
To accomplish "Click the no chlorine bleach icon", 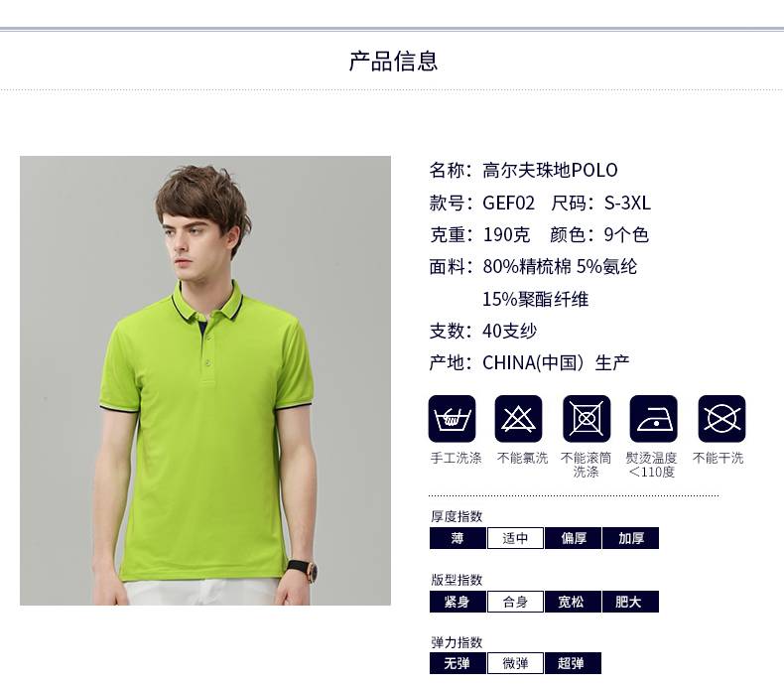I will [518, 419].
